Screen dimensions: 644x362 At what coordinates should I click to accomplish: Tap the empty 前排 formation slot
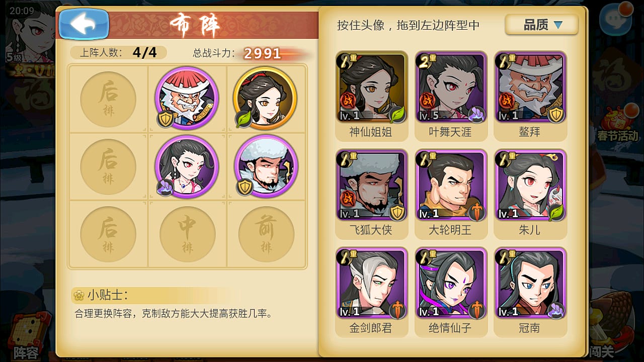266,234
